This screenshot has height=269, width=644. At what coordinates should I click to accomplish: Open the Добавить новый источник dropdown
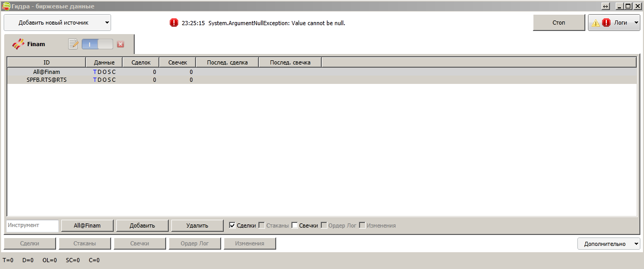(x=58, y=23)
